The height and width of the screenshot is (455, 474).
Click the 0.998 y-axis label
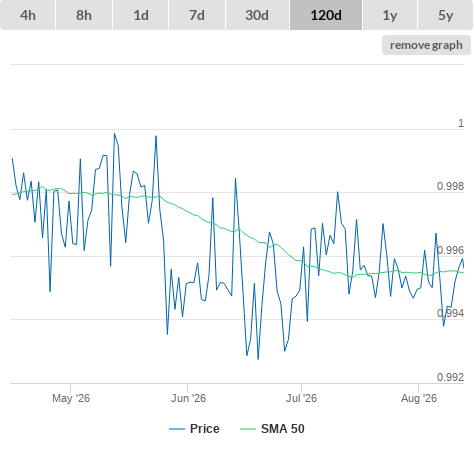click(450, 186)
